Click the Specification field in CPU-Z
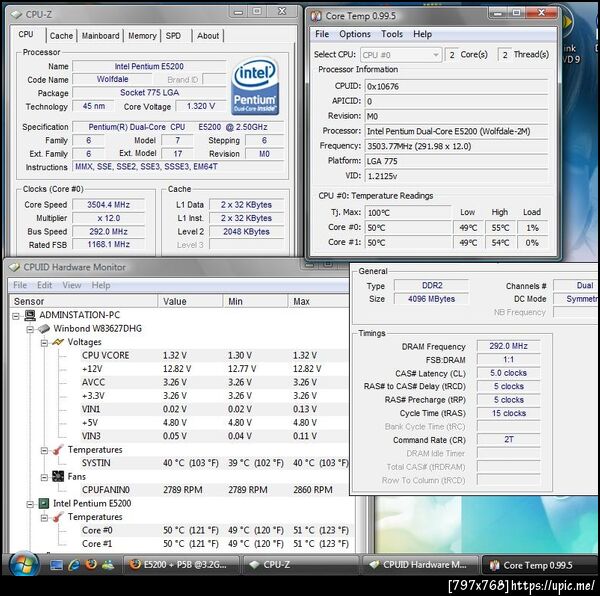Image resolution: width=600 pixels, height=596 pixels. click(x=178, y=127)
